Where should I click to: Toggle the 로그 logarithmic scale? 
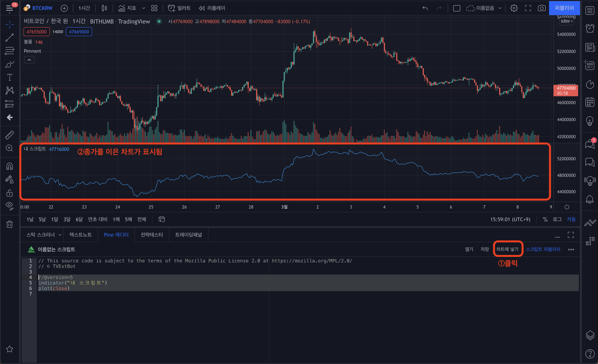[x=557, y=219]
